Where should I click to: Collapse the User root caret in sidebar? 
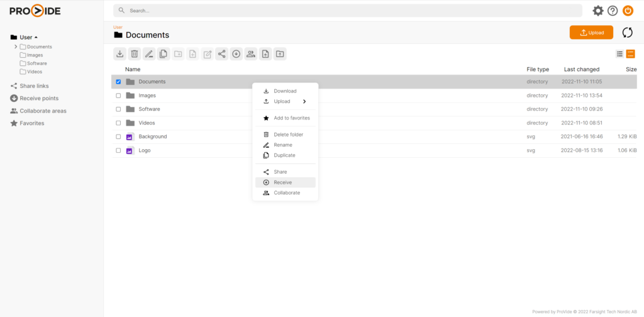[36, 37]
